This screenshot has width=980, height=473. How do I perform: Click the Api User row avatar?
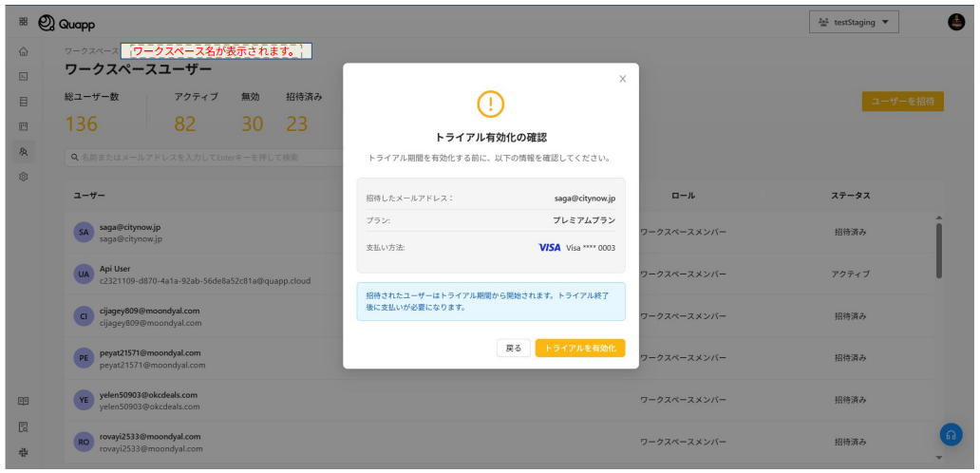(83, 274)
